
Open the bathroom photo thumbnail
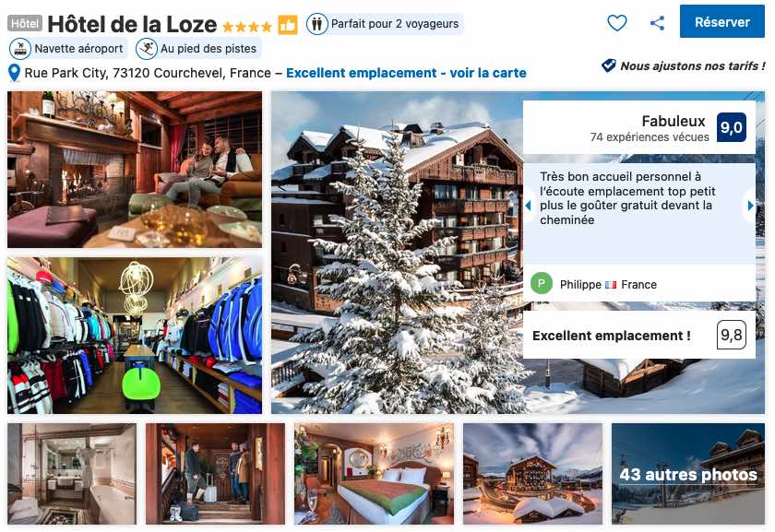coord(72,474)
